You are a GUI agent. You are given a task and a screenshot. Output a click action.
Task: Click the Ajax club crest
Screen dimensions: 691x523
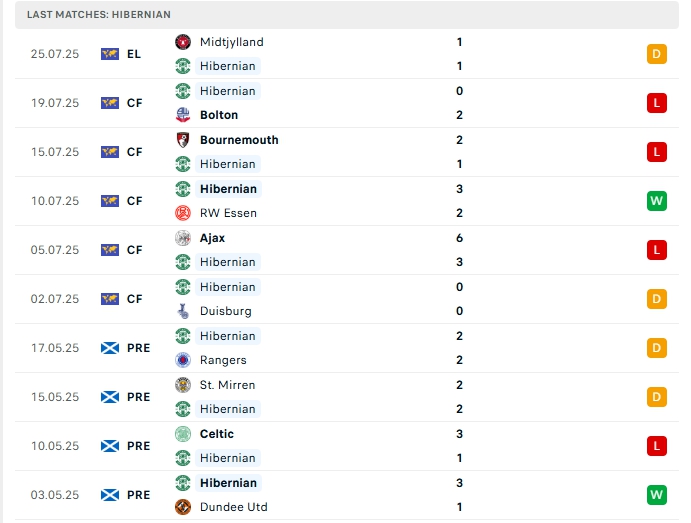pos(183,238)
